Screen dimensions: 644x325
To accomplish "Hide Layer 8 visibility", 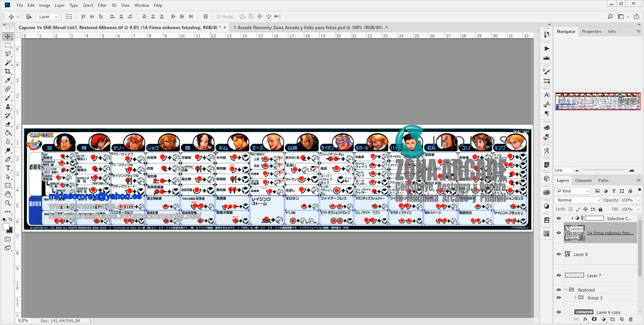I will point(559,254).
